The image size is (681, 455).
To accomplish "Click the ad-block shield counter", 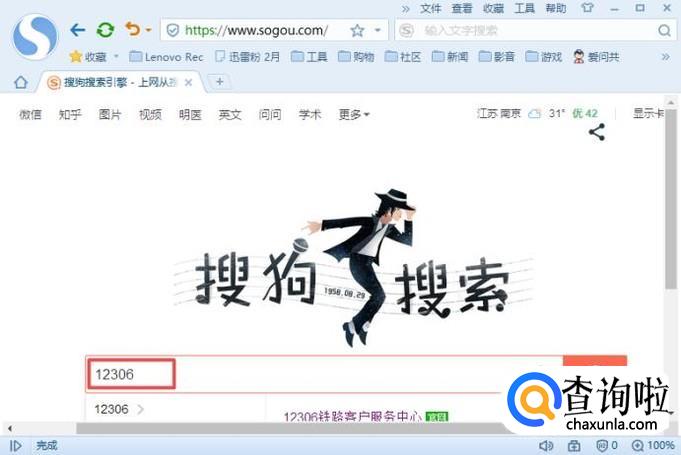I will coord(607,445).
